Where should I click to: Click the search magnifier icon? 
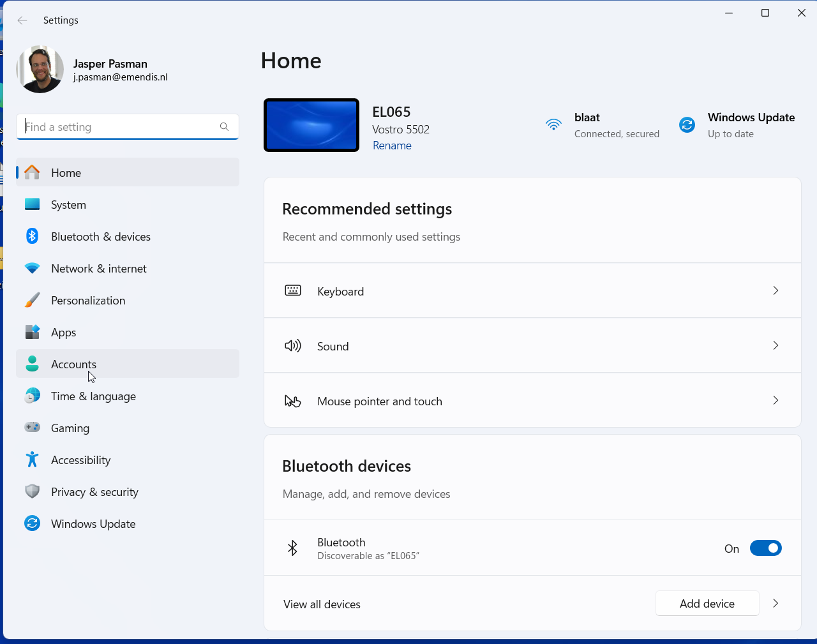[224, 127]
